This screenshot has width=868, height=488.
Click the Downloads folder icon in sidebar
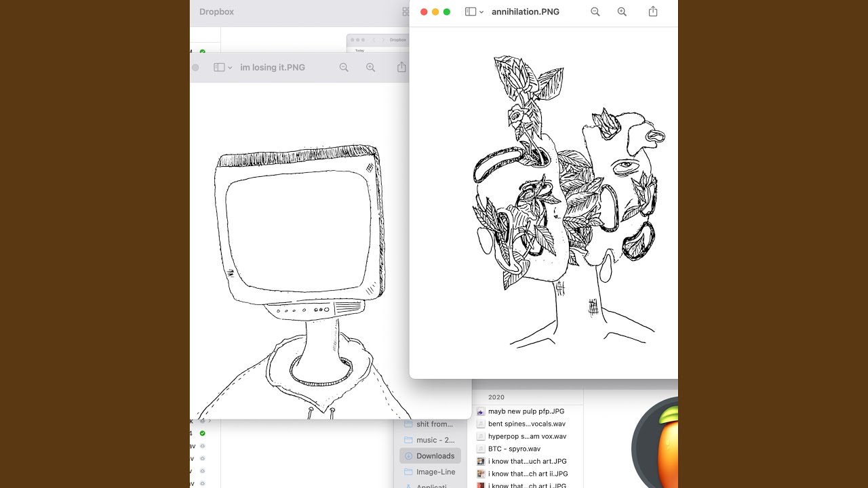408,455
